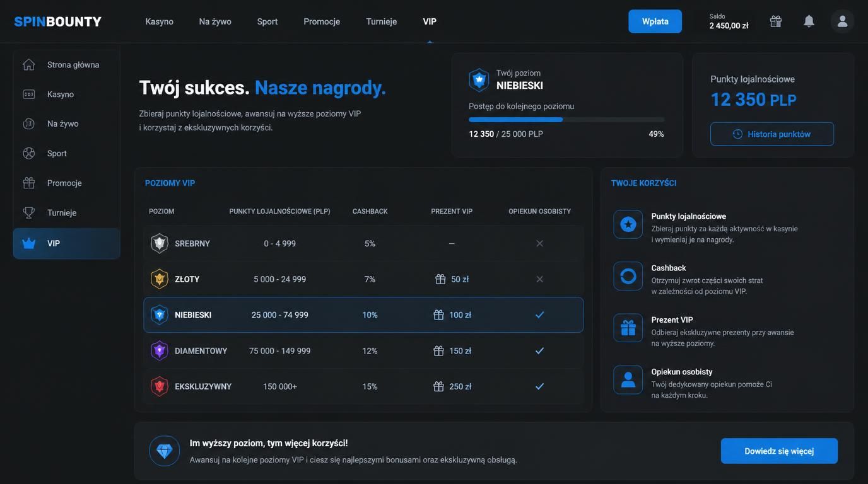Click the Ekskluzywny level shield badge
Image resolution: width=868 pixels, height=484 pixels.
[159, 386]
